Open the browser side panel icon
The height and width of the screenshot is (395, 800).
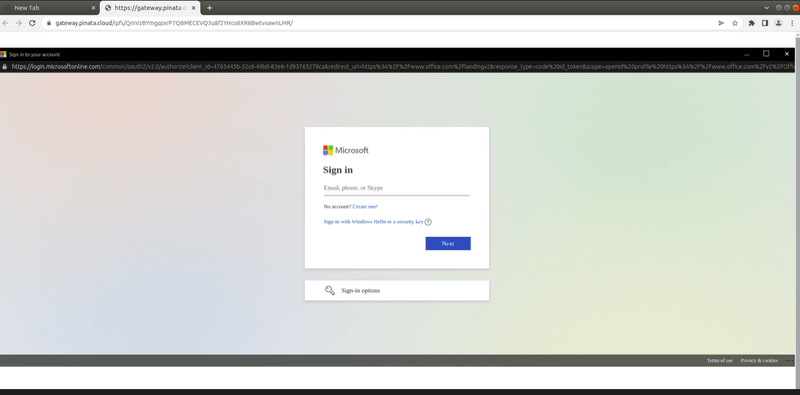pos(765,23)
